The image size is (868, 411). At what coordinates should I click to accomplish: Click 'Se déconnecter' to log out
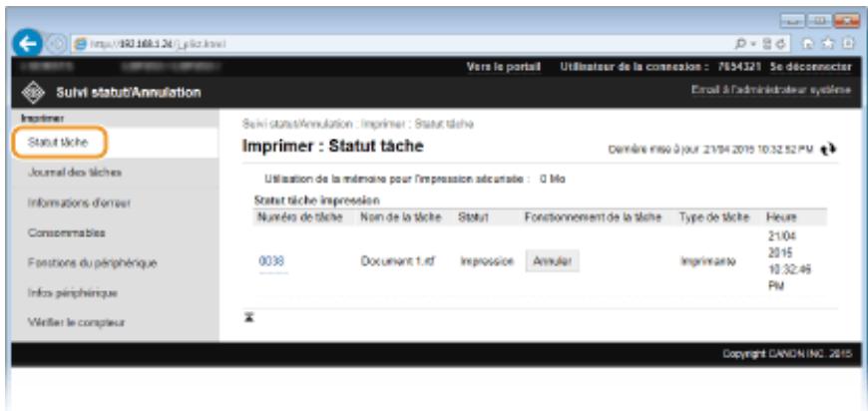[810, 67]
